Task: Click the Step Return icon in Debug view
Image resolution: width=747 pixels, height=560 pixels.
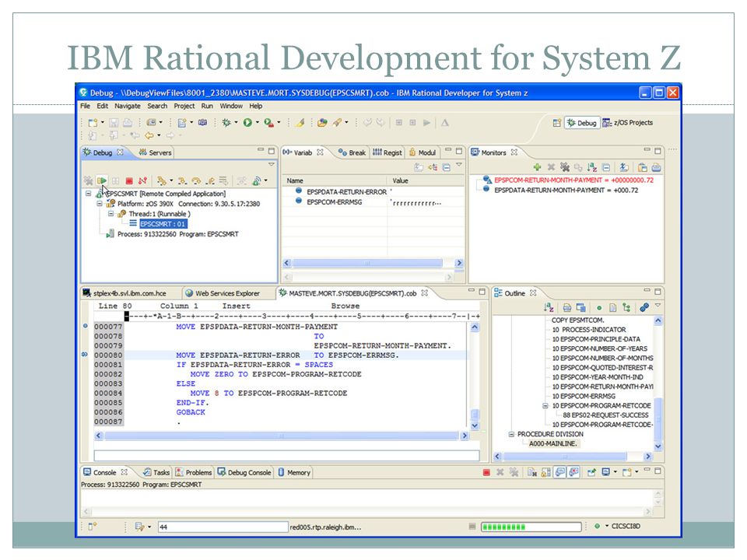Action: click(x=210, y=181)
